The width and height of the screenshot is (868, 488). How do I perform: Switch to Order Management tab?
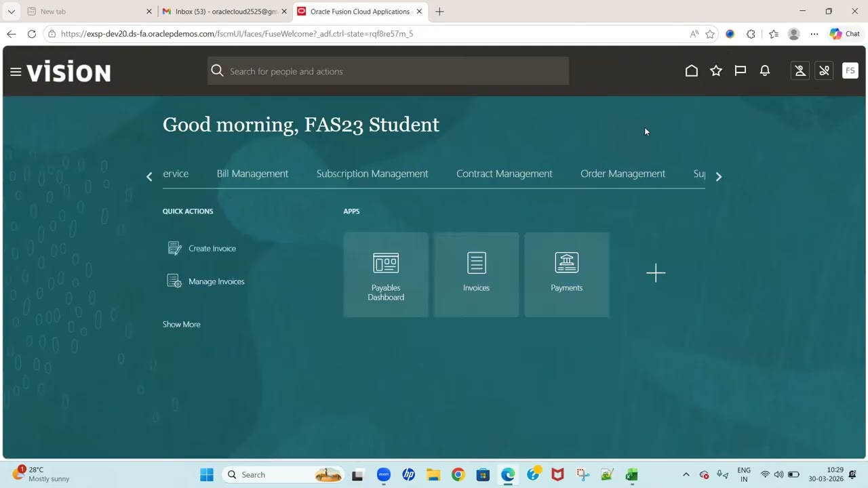(x=623, y=174)
